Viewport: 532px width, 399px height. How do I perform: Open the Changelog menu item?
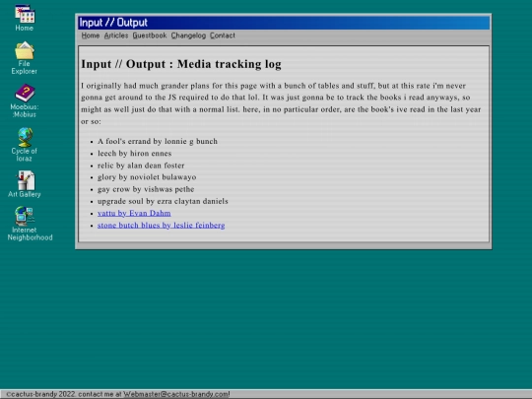click(x=188, y=35)
